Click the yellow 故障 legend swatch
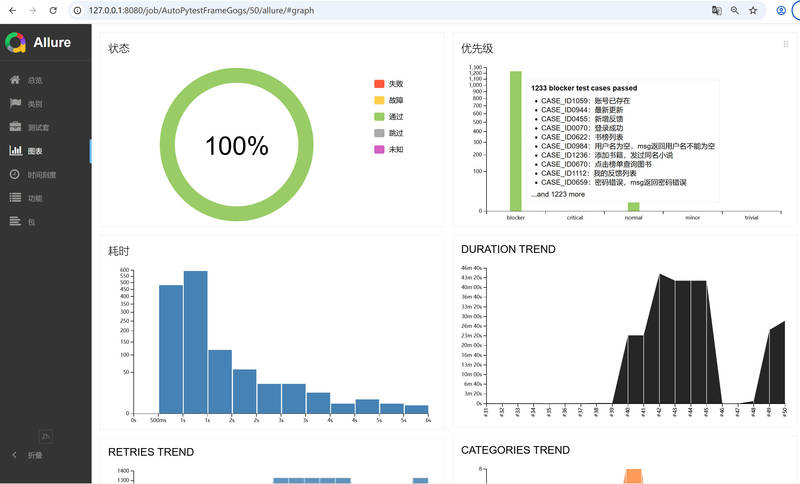800x484 pixels. click(x=379, y=100)
